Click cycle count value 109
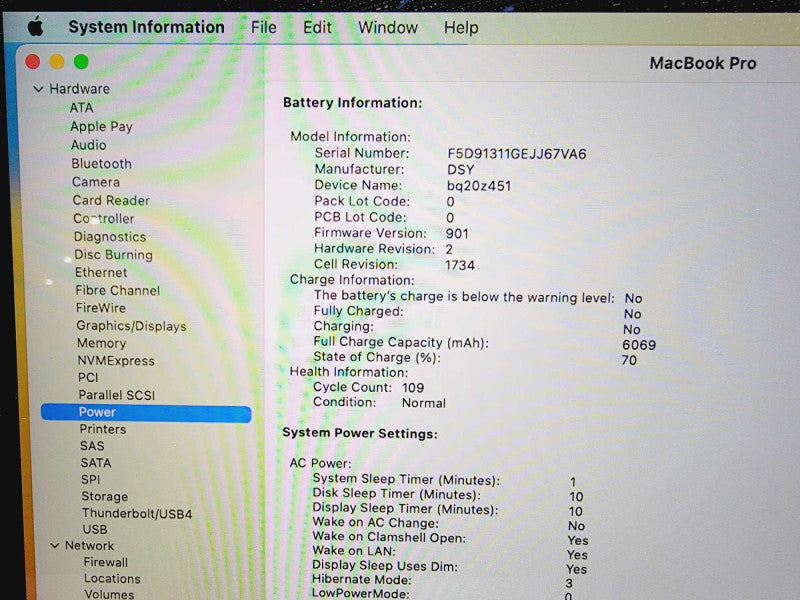The width and height of the screenshot is (800, 600). point(413,388)
